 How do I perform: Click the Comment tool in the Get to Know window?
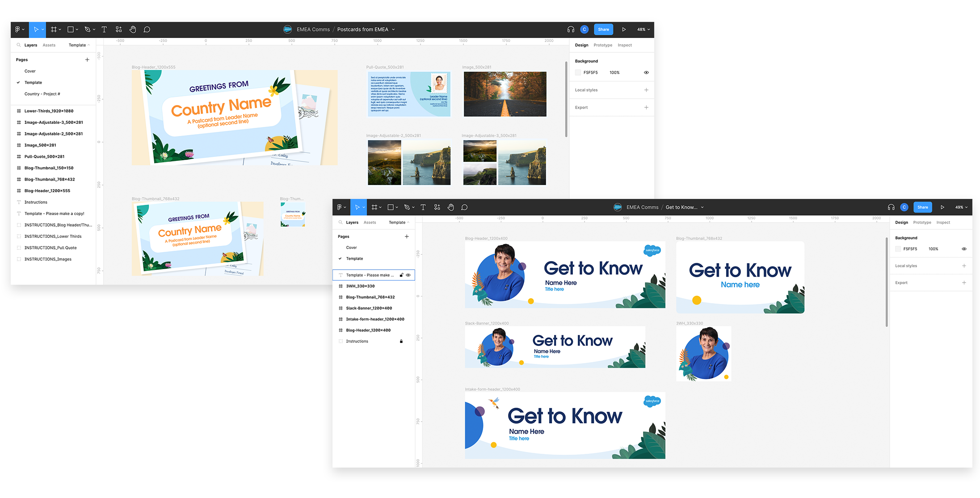pyautogui.click(x=464, y=207)
